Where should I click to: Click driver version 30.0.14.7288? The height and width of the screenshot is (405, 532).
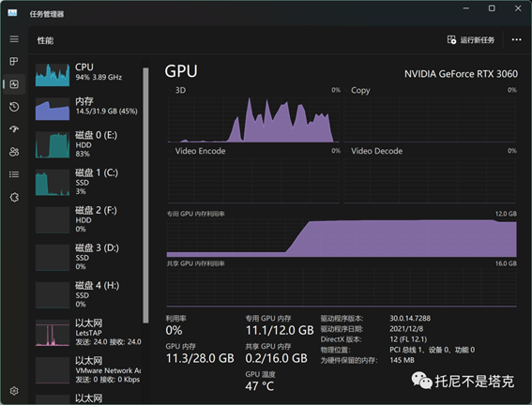coord(410,318)
